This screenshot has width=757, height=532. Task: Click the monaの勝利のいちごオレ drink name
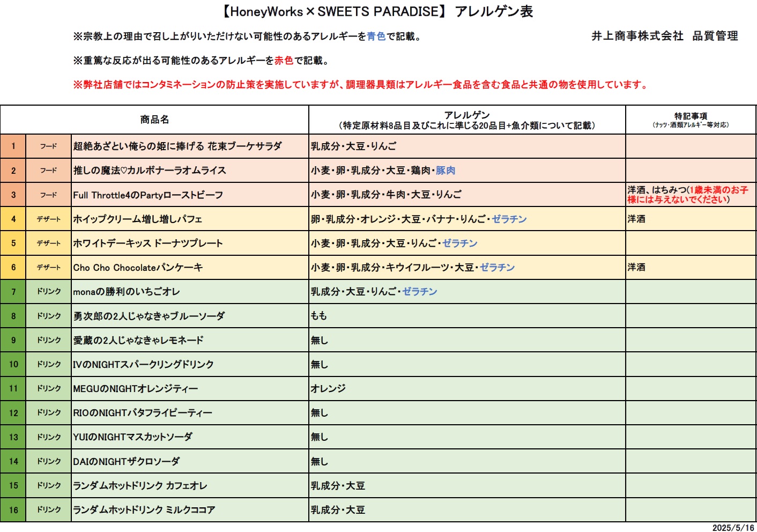coord(127,292)
